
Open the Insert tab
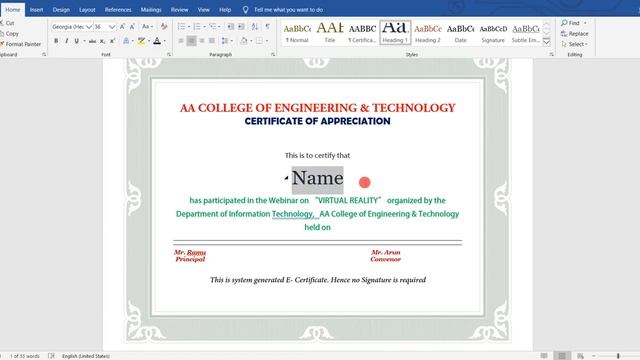pos(36,9)
